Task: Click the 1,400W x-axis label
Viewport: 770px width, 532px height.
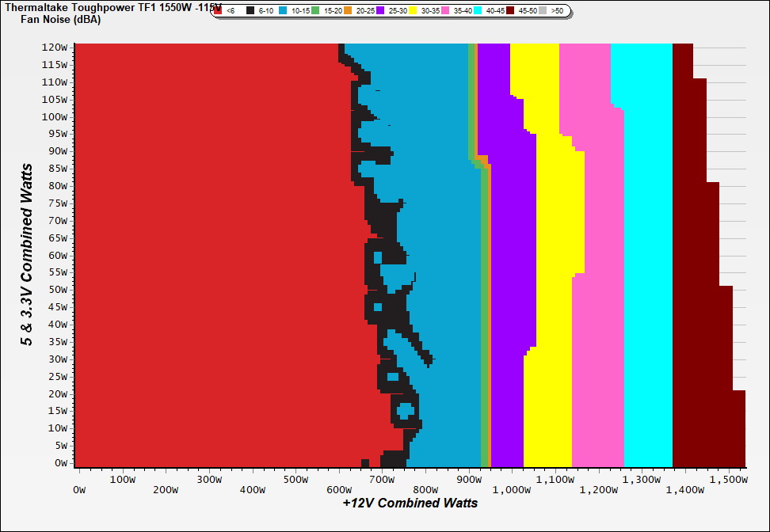Action: point(684,490)
